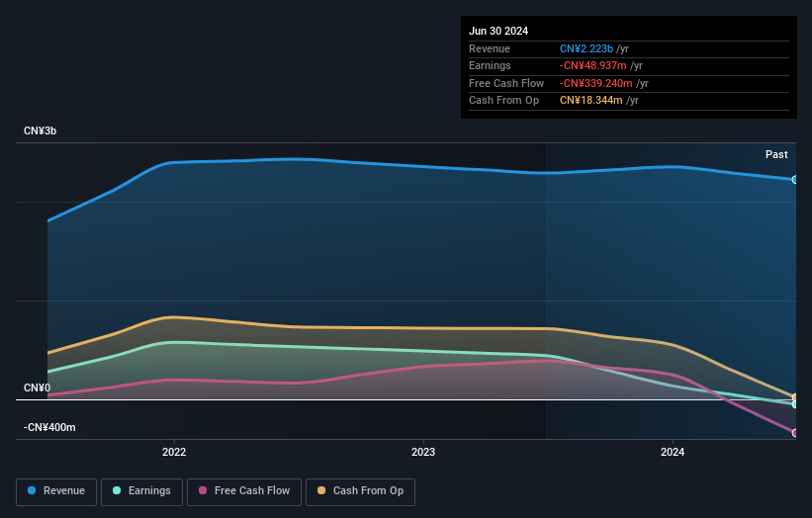Viewport: 812px width, 518px height.
Task: Select the Earnings end data point marker
Action: point(795,404)
